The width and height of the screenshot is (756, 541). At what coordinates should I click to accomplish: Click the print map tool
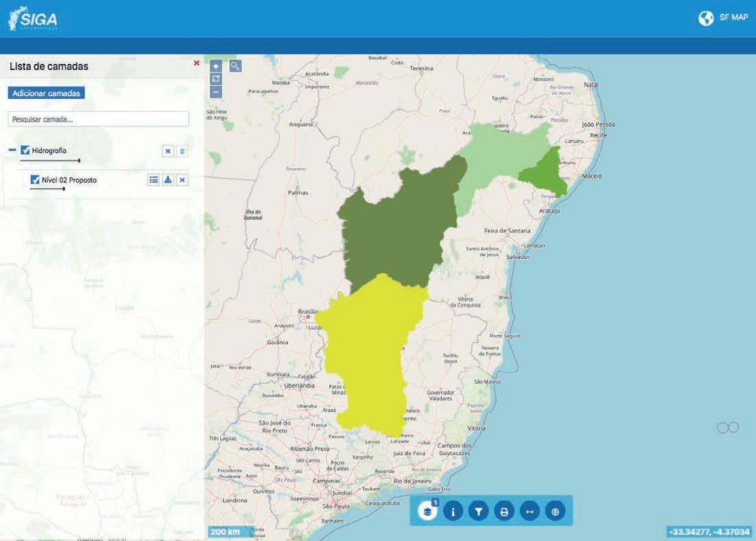tap(504, 511)
